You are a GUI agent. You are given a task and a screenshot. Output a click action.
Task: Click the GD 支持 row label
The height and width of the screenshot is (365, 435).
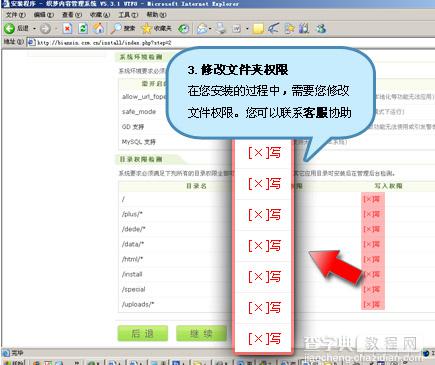133,127
